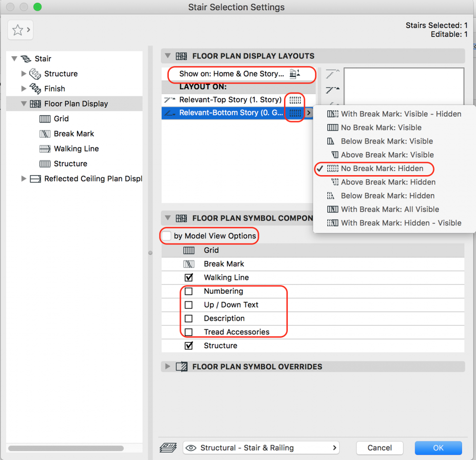Choose Above Break Mark: Hidden
This screenshot has height=460, width=476.
coord(394,182)
